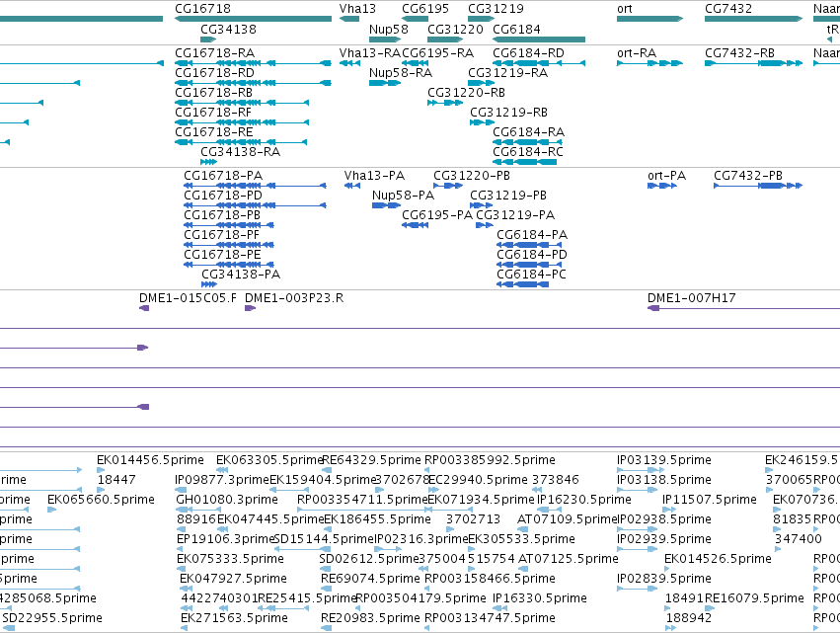Click transcript CG16718-RB label
840x633 pixels.
(214, 93)
